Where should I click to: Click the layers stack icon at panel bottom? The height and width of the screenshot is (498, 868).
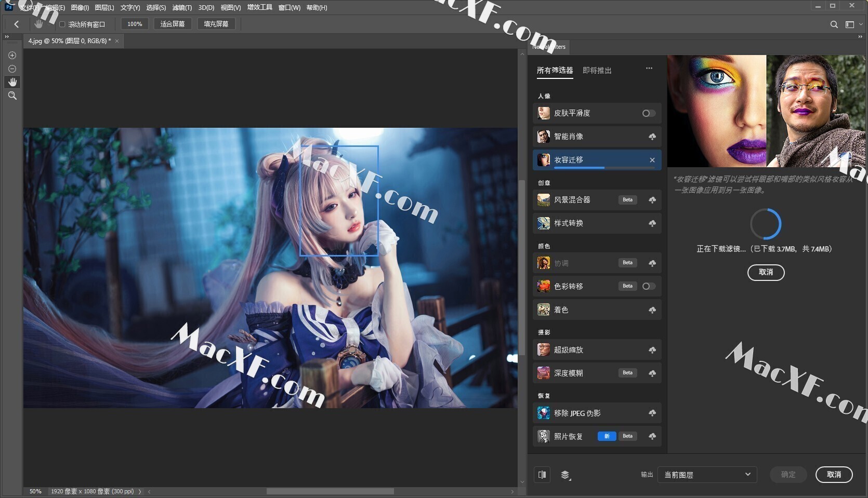pyautogui.click(x=565, y=475)
